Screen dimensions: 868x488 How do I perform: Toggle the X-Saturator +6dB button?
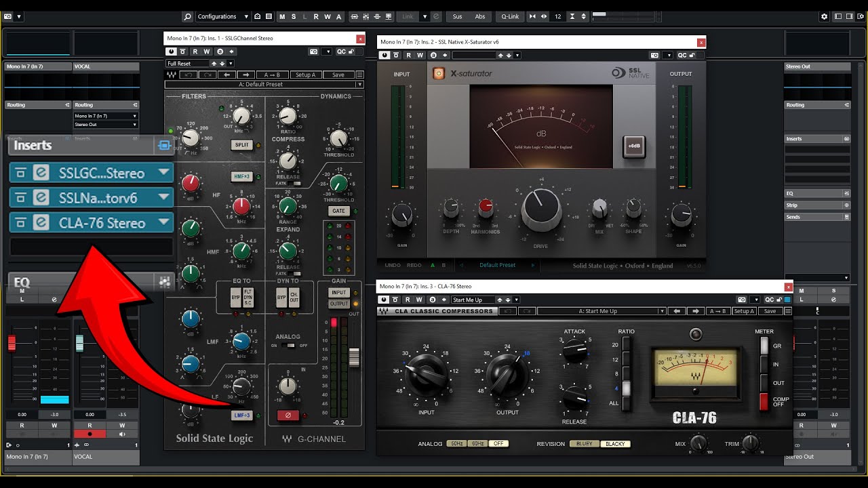click(x=635, y=146)
